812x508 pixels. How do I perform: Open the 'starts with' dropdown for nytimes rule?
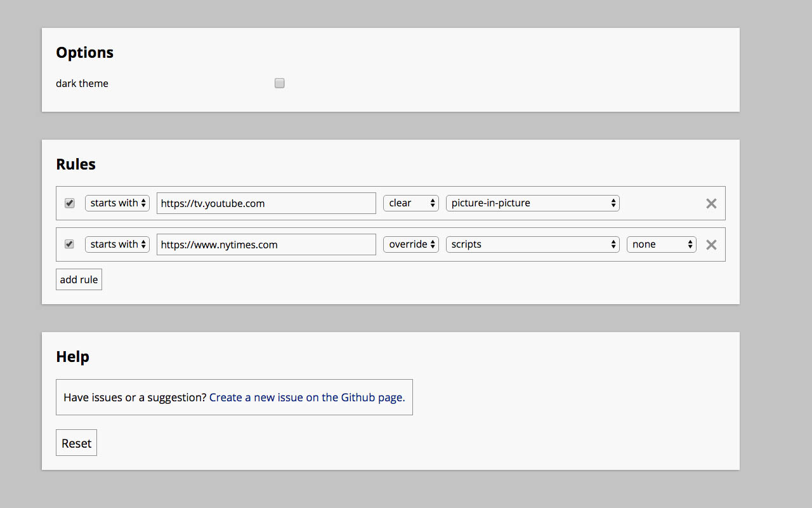pyautogui.click(x=117, y=244)
